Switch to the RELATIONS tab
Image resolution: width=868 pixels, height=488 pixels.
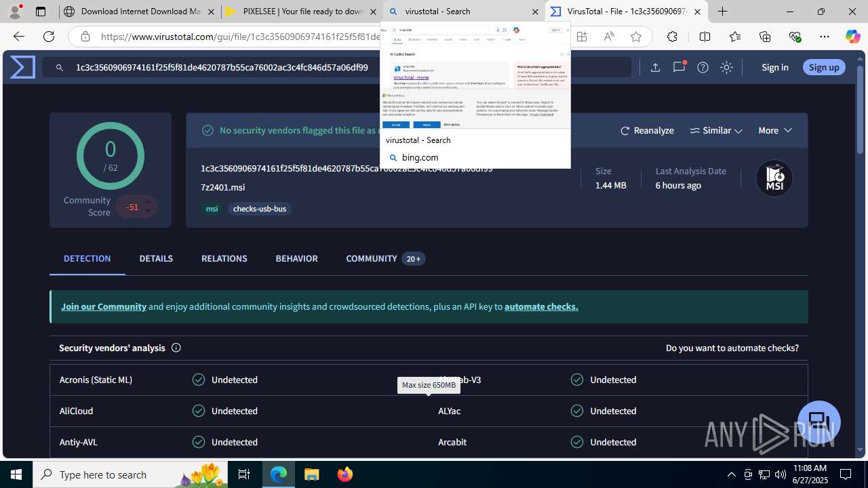point(224,258)
